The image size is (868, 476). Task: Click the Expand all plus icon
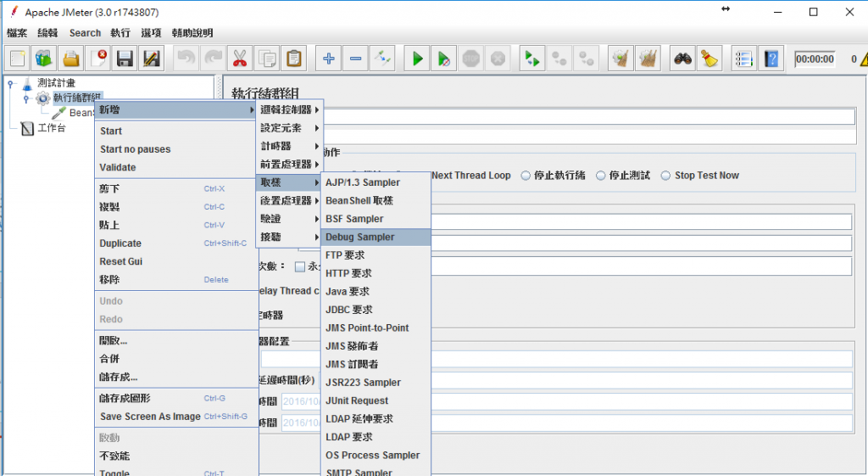329,59
